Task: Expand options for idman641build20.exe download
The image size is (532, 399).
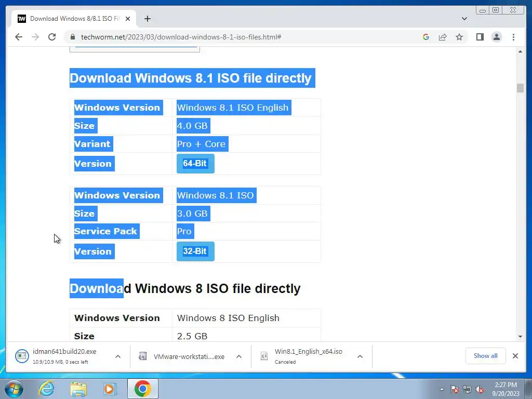Action: (x=118, y=356)
